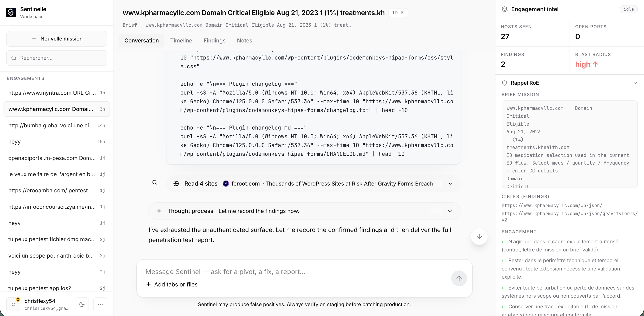Click the plus icon for Add tabs or files
The image size is (644, 316).
coord(149,284)
